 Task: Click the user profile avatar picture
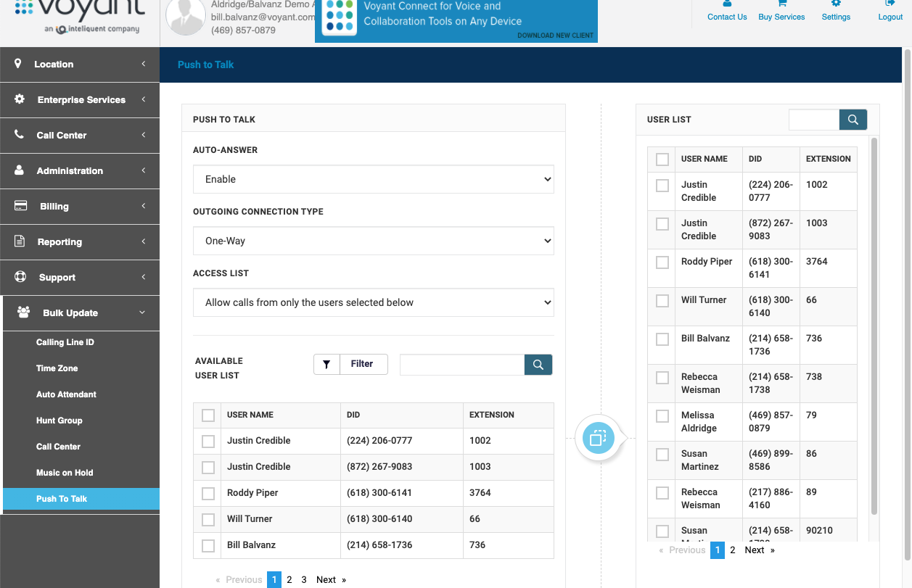click(186, 17)
